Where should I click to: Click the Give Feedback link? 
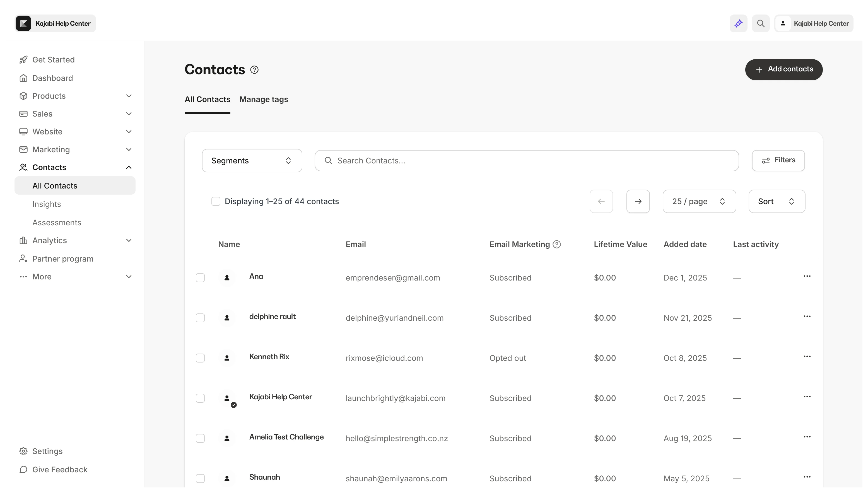pos(53,470)
